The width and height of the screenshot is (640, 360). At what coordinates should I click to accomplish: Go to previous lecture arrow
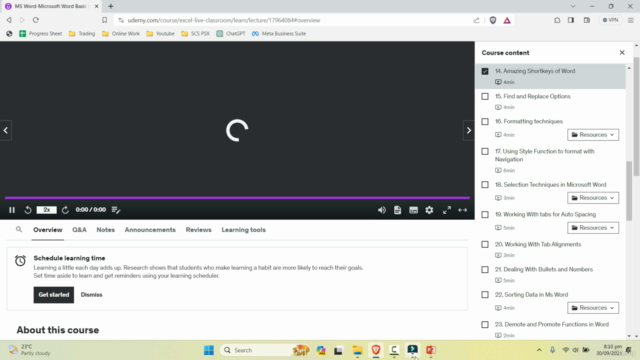6,131
